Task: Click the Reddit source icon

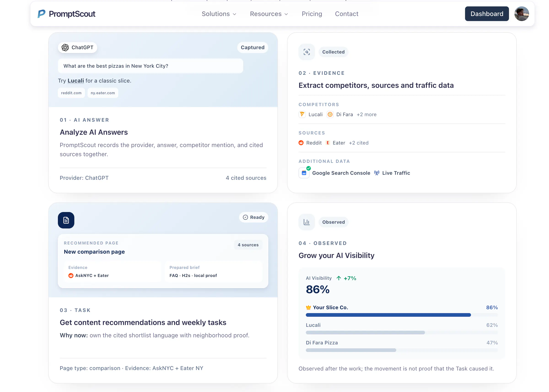Action: (301, 143)
